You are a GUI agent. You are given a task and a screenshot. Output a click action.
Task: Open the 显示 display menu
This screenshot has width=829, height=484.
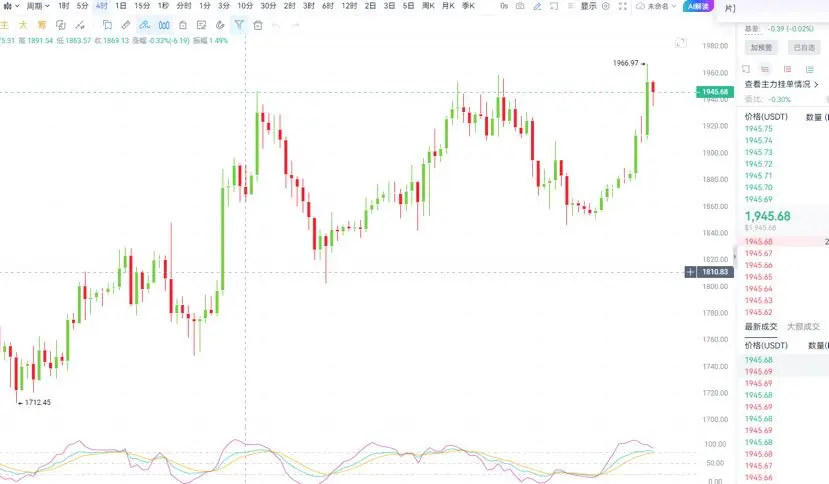click(x=588, y=6)
